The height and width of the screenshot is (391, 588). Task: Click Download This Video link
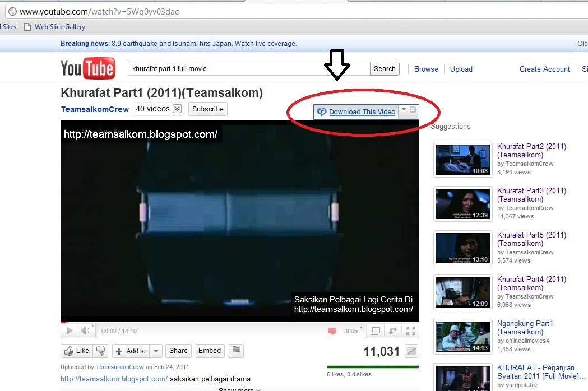(x=362, y=111)
